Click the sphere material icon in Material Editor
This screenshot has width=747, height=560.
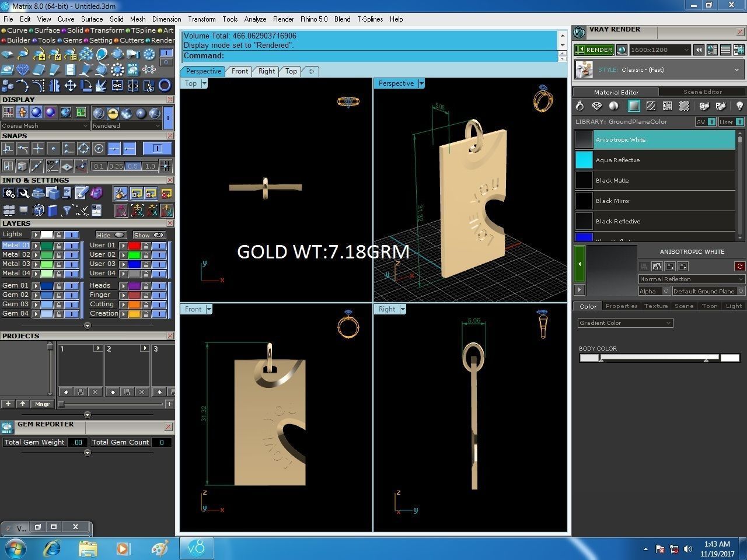click(613, 106)
